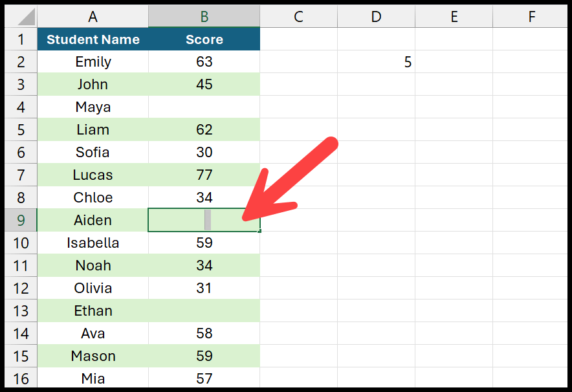Select column header D
Screen dimensions: 572x392
click(x=376, y=16)
